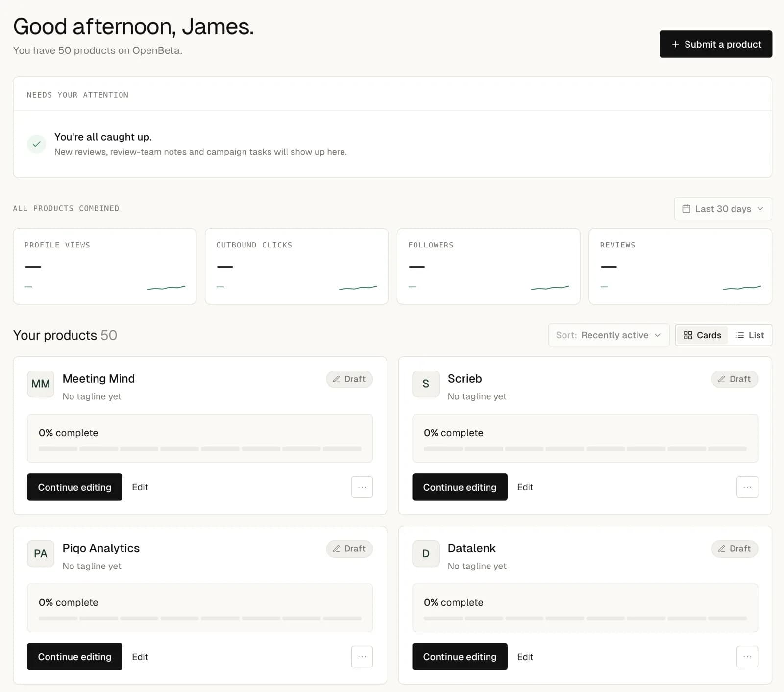784x692 pixels.
Task: Click the Datalenk product title
Action: tap(471, 548)
